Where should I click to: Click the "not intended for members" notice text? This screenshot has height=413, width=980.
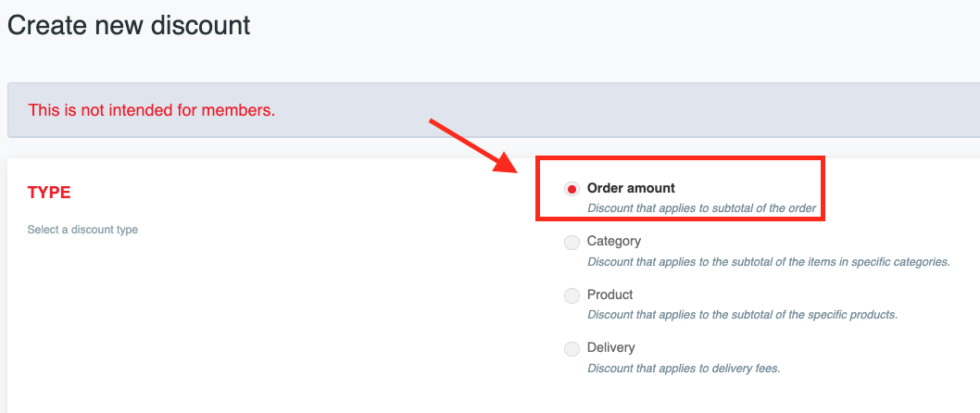(x=152, y=110)
